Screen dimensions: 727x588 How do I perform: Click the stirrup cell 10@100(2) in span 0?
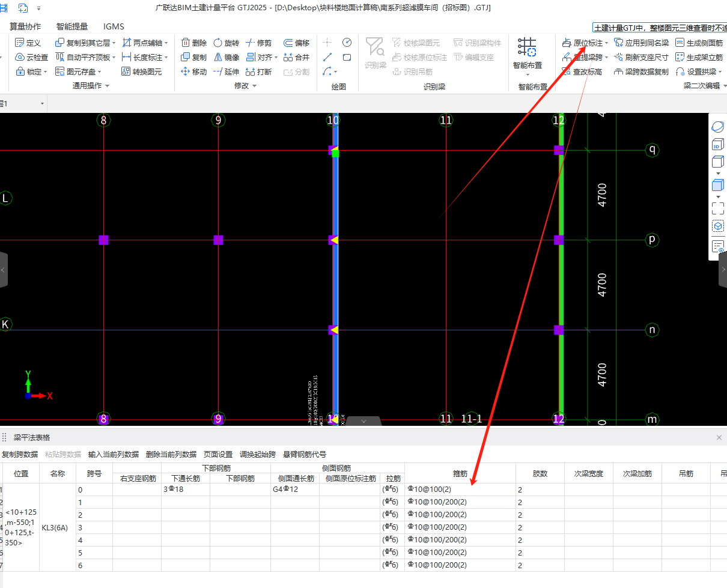click(x=460, y=489)
